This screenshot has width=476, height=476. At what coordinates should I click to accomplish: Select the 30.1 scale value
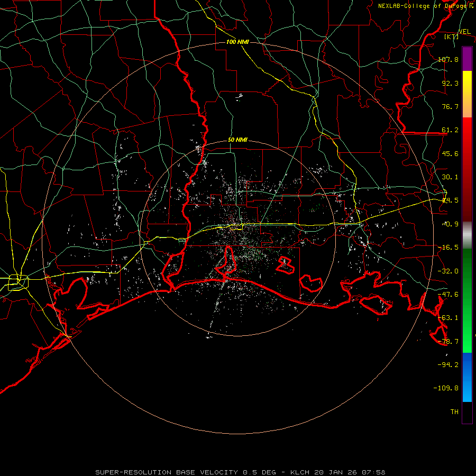tap(450, 177)
